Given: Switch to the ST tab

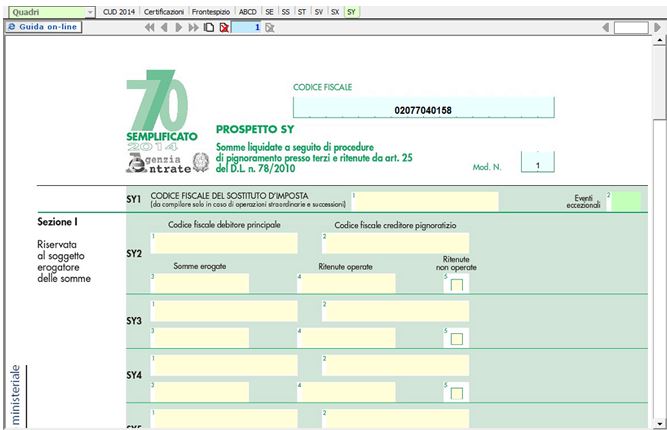Looking at the screenshot, I should [x=302, y=12].
